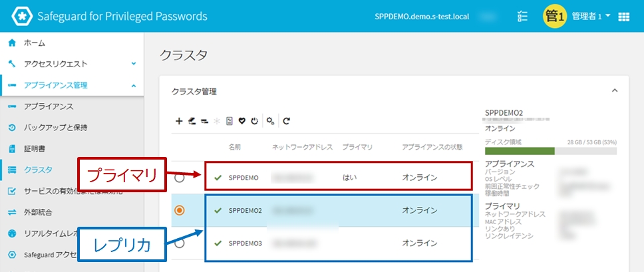This screenshot has width=644, height=272.
Task: Refresh the cluster list
Action: point(287,121)
